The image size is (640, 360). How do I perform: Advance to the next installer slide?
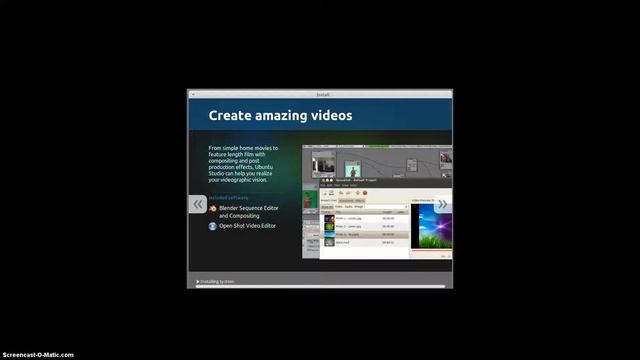pyautogui.click(x=443, y=204)
